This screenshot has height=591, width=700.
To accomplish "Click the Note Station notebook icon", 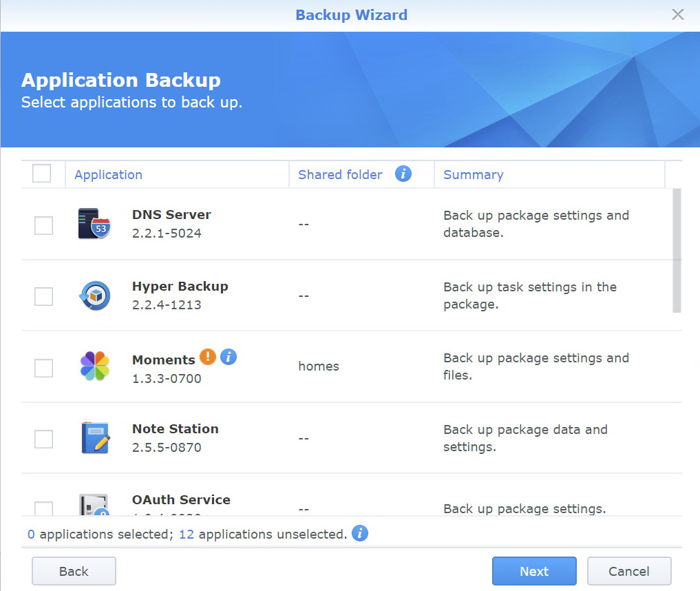I will coord(95,438).
